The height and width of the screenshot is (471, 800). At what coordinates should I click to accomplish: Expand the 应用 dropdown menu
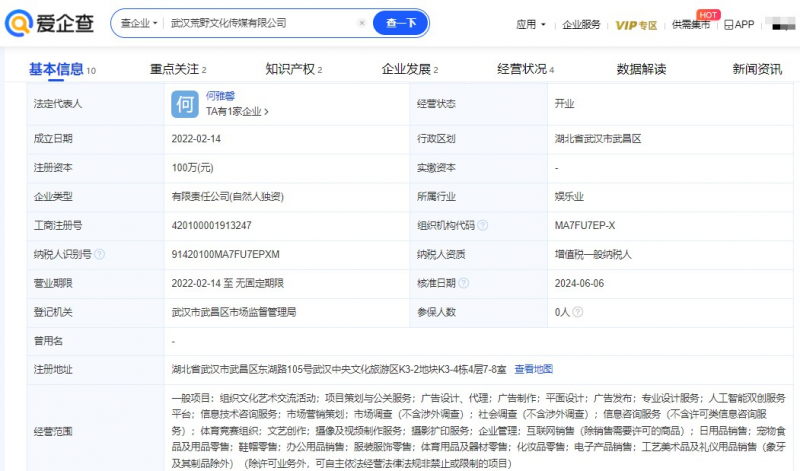(530, 24)
